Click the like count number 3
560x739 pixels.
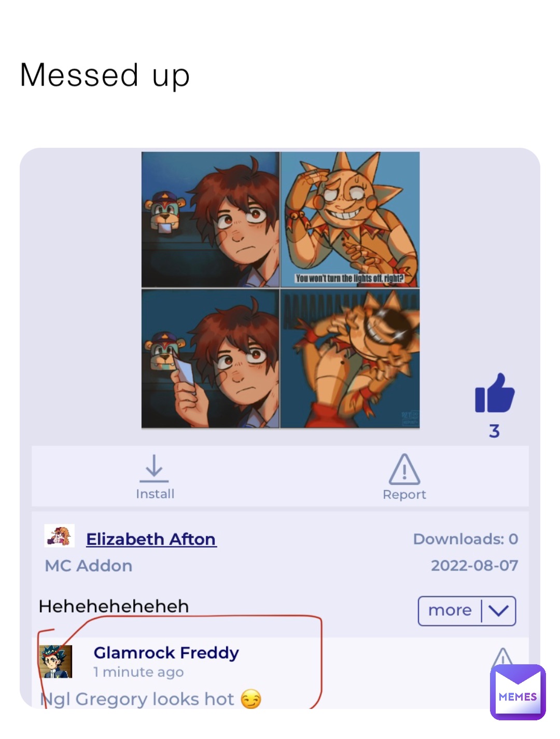coord(494,431)
